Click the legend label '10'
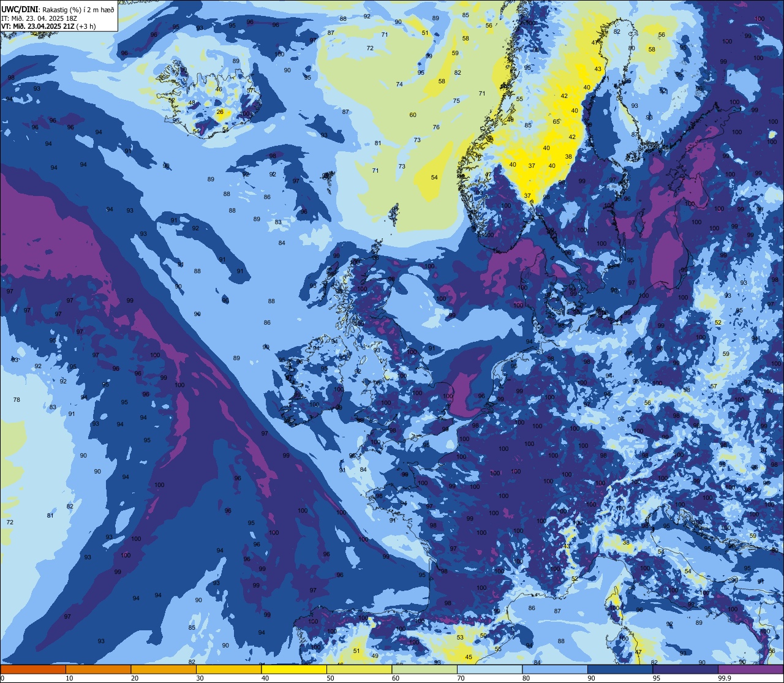This screenshot has height=683, width=784. 69,678
